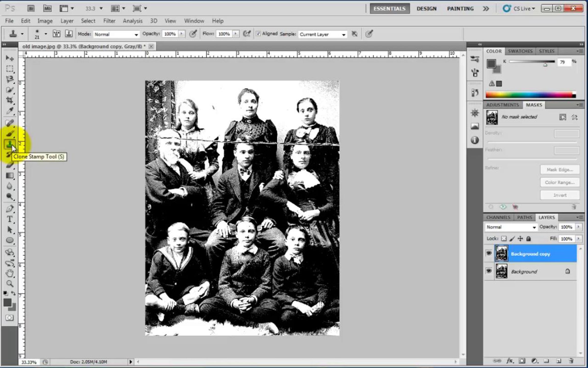
Task: Select the Gradient tool
Action: (10, 176)
